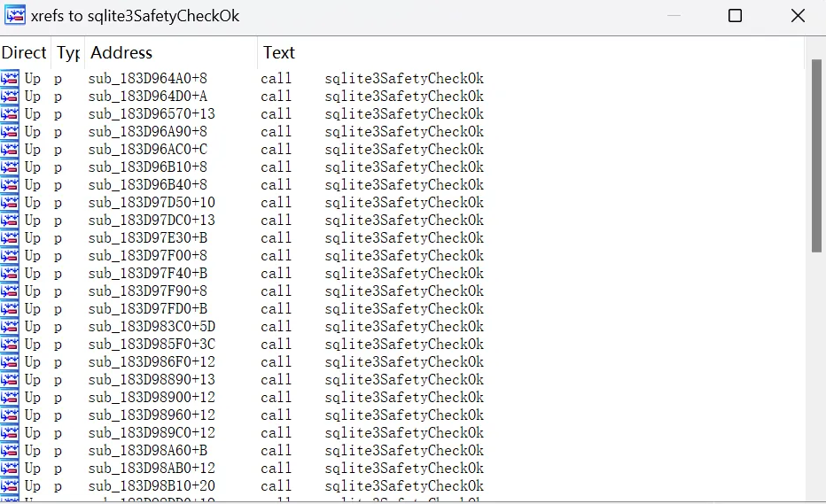Click the xref icon for sub_183D96570+13 row
Image resolution: width=826 pixels, height=504 pixels.
pyautogui.click(x=10, y=113)
